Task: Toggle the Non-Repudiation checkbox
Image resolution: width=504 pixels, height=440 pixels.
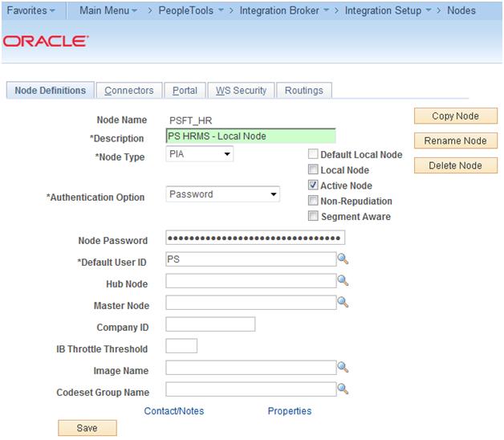Action: [313, 200]
